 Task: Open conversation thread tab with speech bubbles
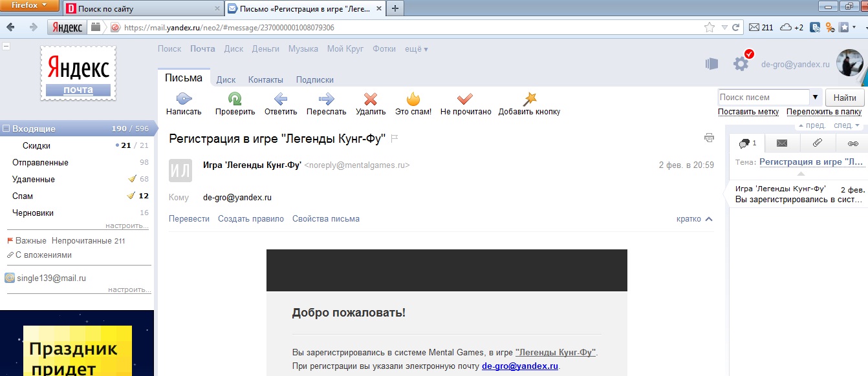747,143
